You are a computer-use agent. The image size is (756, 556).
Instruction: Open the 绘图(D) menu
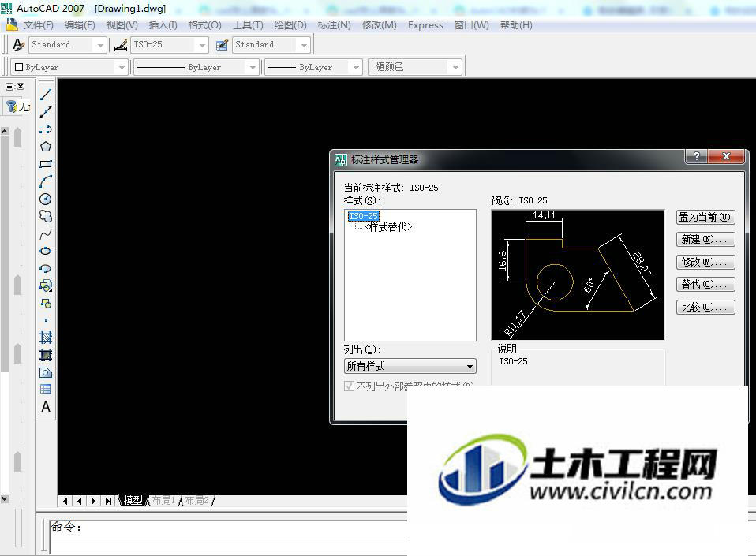tap(290, 25)
